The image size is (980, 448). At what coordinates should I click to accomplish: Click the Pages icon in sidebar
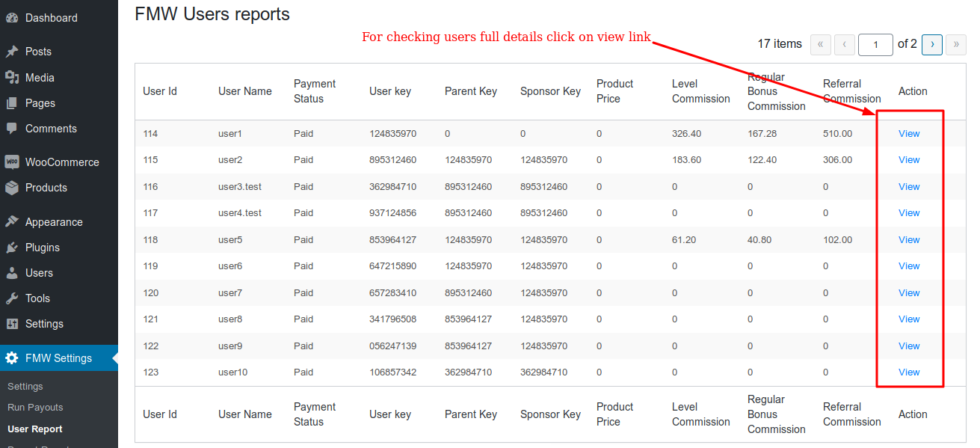coord(12,103)
